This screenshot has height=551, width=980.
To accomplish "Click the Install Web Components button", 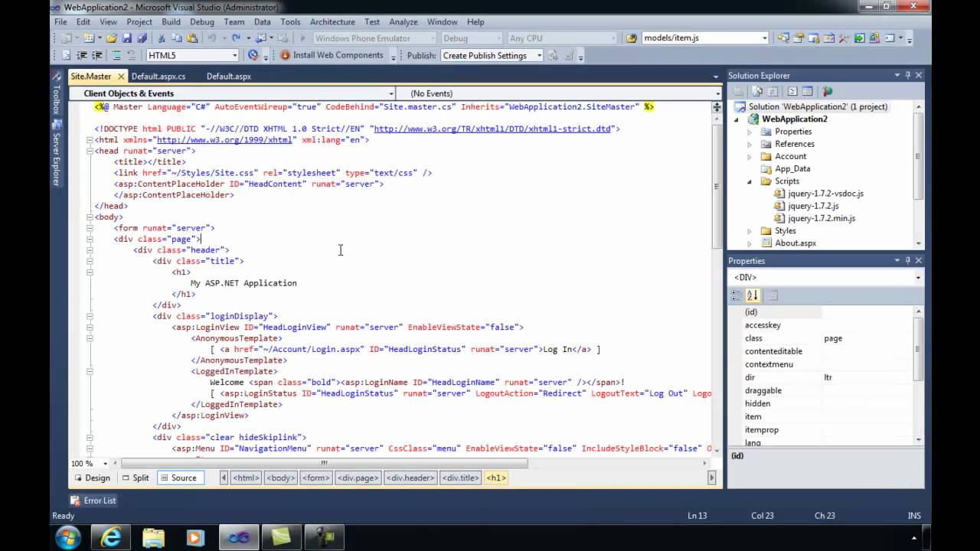I will coord(332,55).
